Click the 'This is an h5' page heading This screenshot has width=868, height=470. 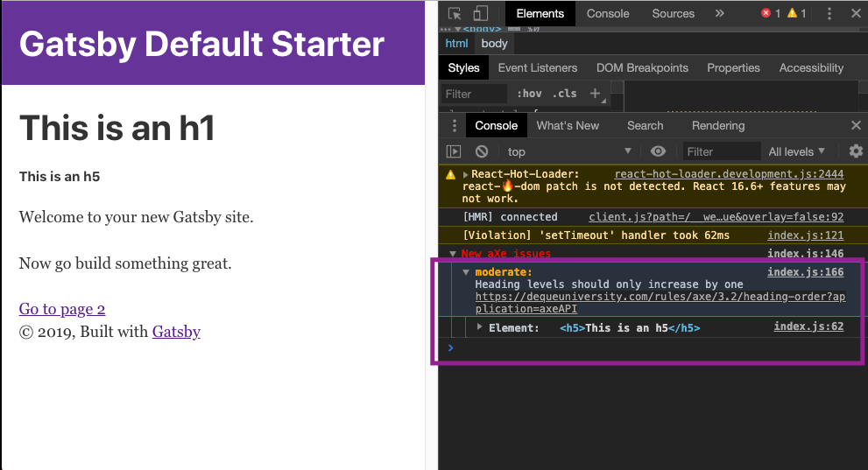[x=60, y=177]
